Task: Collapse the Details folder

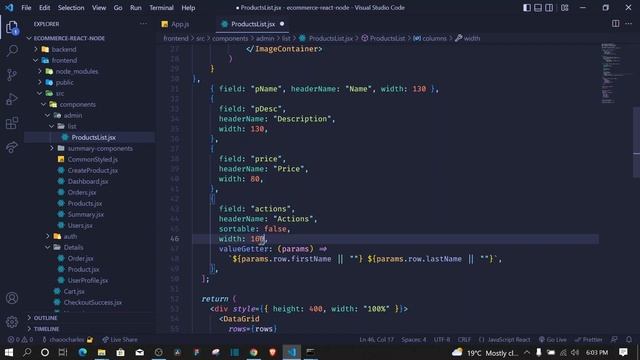Action: coord(73,247)
